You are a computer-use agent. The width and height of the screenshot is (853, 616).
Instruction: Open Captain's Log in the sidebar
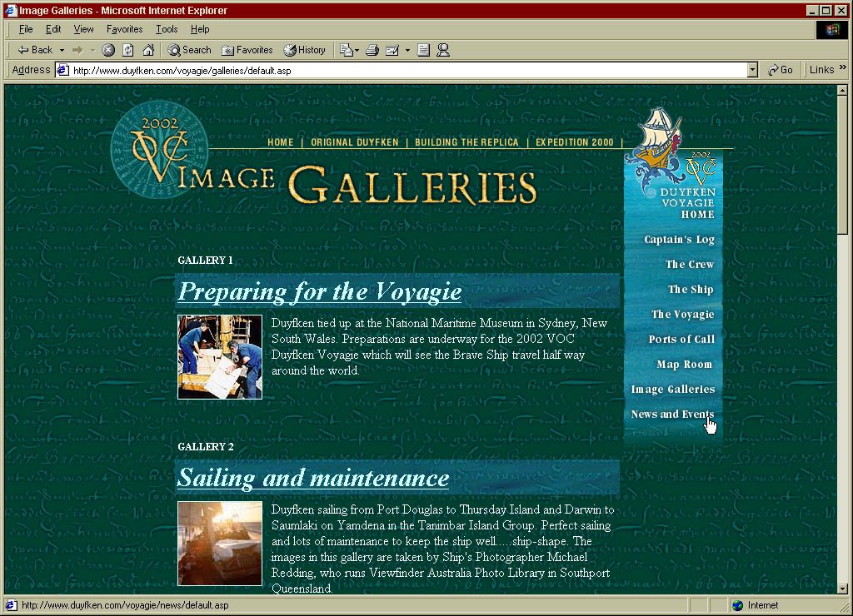click(679, 240)
